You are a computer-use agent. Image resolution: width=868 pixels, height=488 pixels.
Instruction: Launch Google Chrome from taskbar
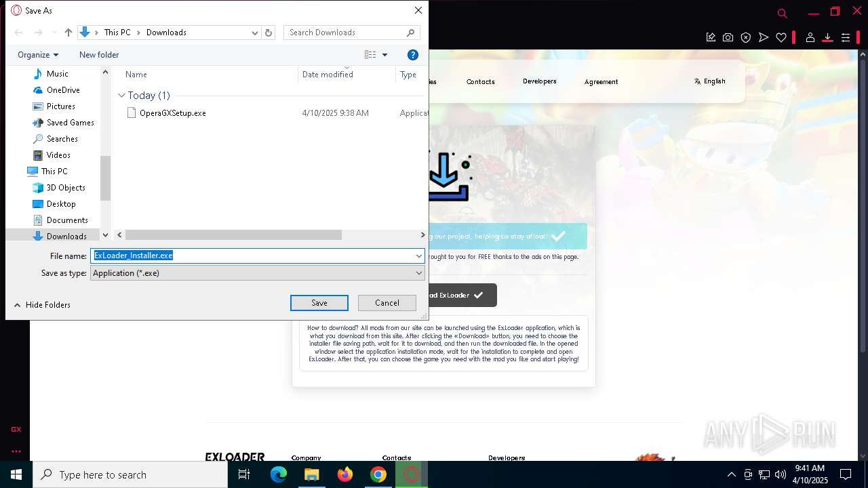point(378,474)
